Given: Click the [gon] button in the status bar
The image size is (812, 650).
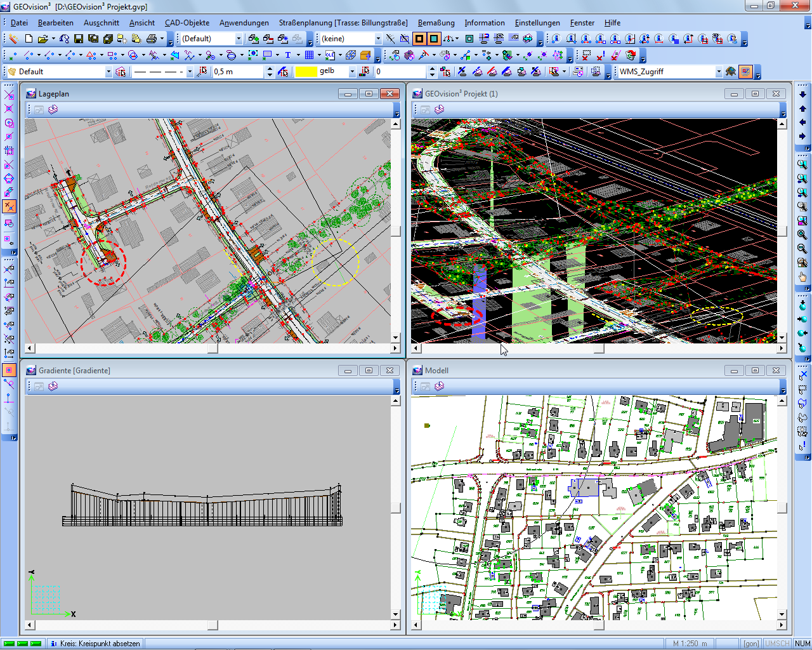Looking at the screenshot, I should coord(751,643).
